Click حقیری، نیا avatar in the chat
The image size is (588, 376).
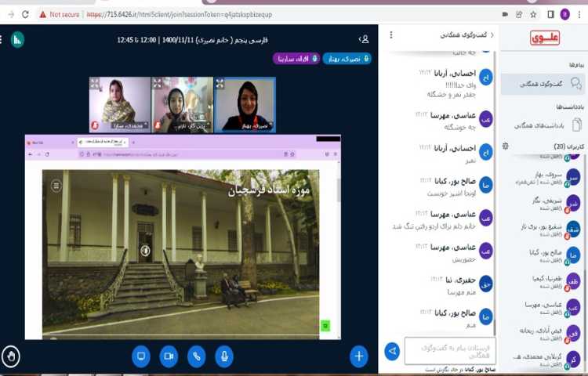click(485, 284)
